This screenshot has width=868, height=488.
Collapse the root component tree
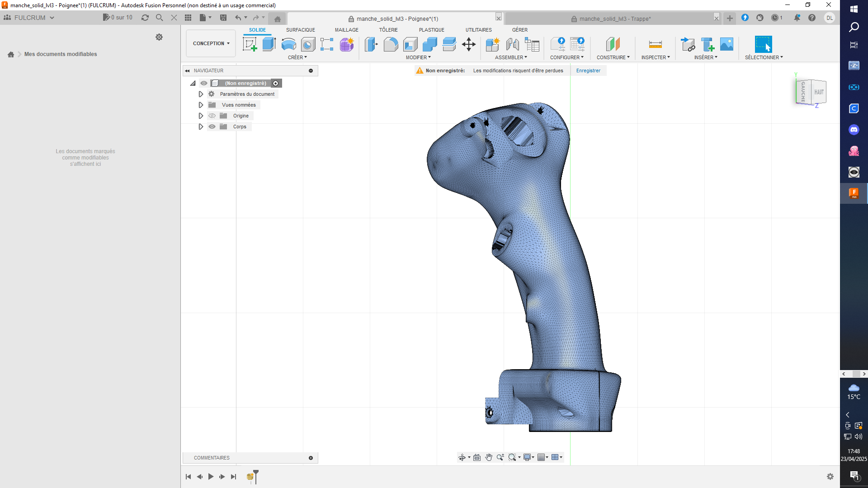coord(193,83)
